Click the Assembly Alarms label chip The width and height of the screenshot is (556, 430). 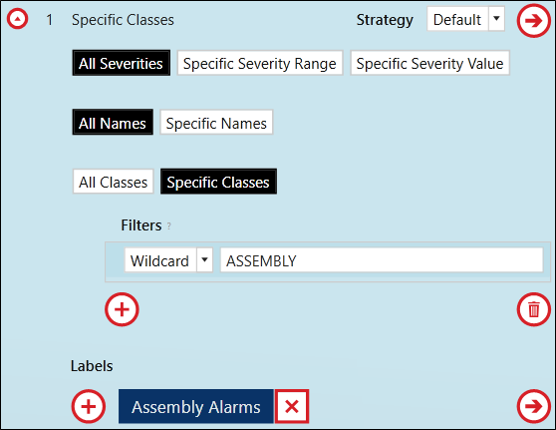click(x=196, y=406)
